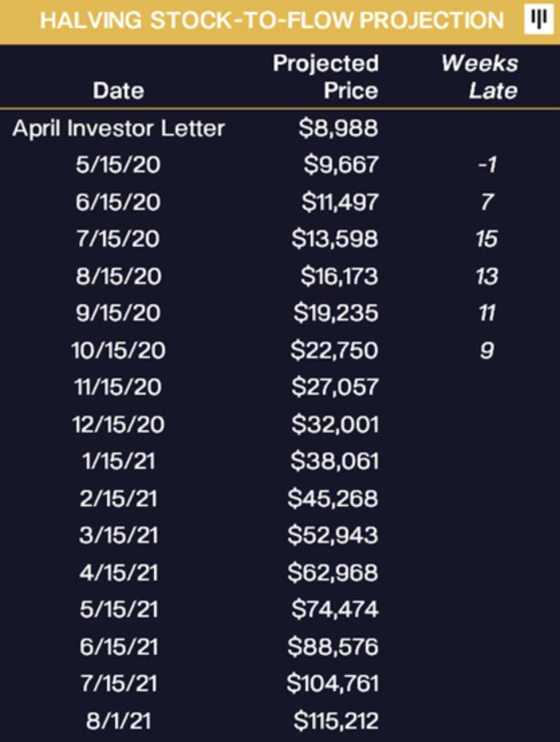Click the -1 weeks late value
The image size is (560, 742).
click(487, 165)
